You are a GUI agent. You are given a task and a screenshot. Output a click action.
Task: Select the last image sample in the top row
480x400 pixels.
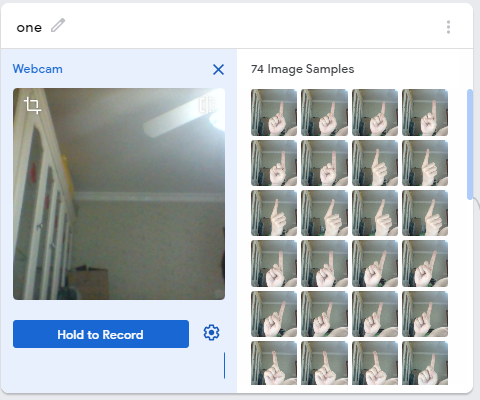(425, 112)
